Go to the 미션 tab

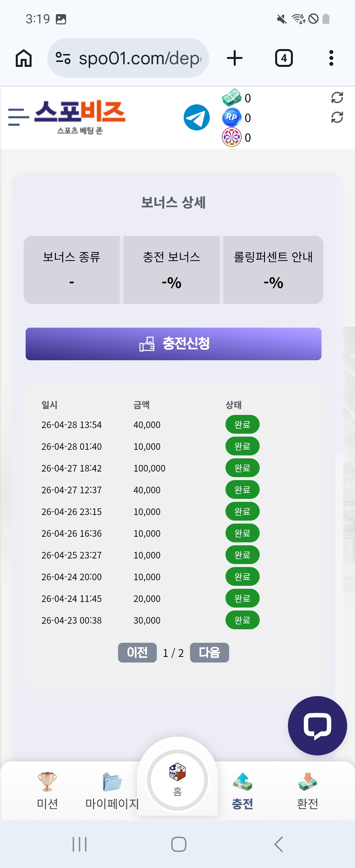tap(47, 790)
